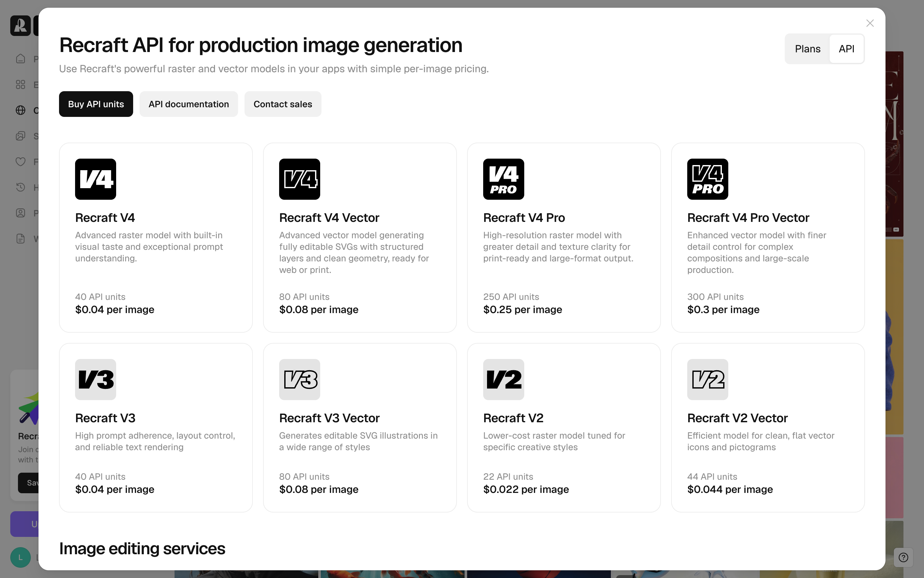This screenshot has width=924, height=578.
Task: Click the Recraft V3 Vector model icon
Action: coord(299,380)
